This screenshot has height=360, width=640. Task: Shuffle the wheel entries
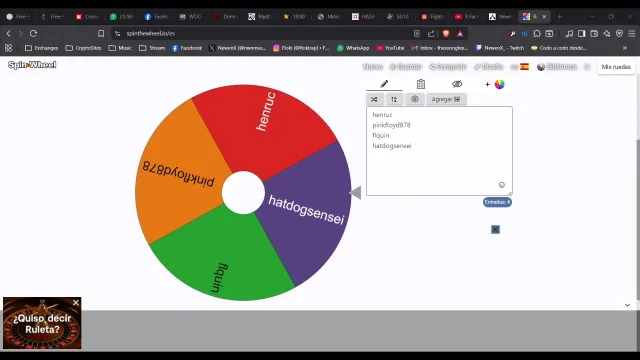pyautogui.click(x=374, y=99)
